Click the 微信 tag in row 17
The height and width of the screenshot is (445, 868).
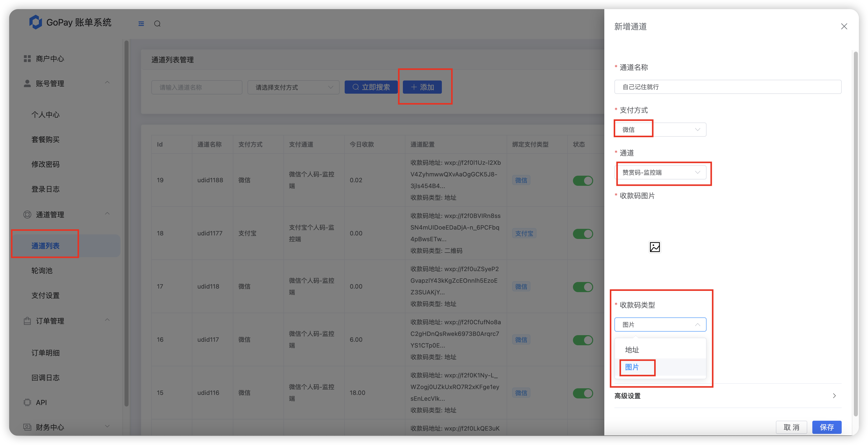pos(521,287)
